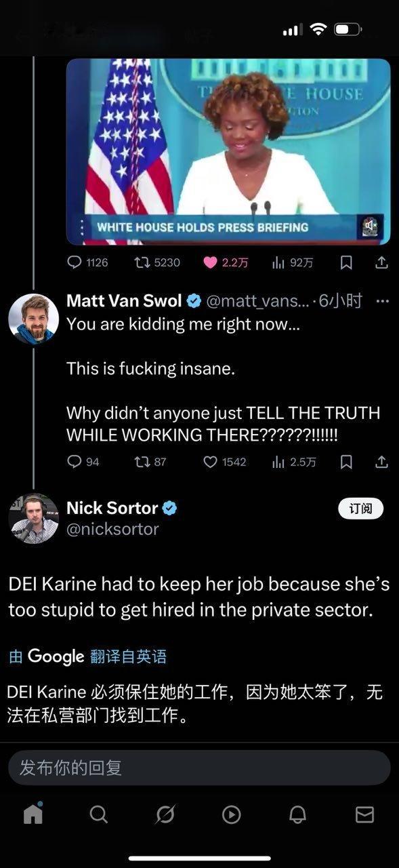This screenshot has width=399, height=868.
Task: Bookmark Matt Van Swol's tweet
Action: coord(346,462)
